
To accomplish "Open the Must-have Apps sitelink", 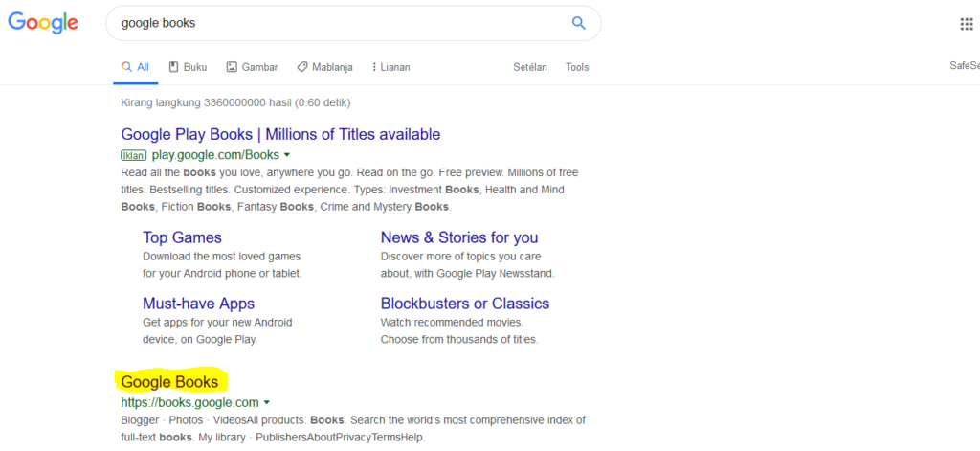I will (199, 304).
